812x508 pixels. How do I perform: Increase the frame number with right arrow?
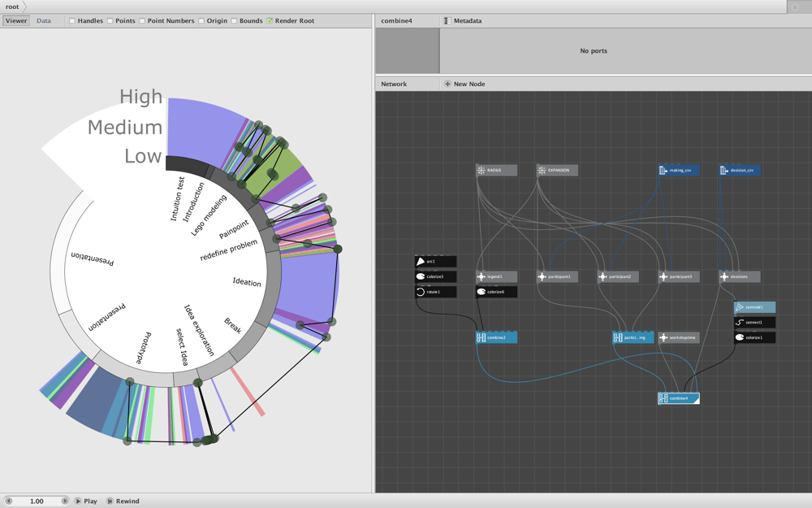pos(65,501)
